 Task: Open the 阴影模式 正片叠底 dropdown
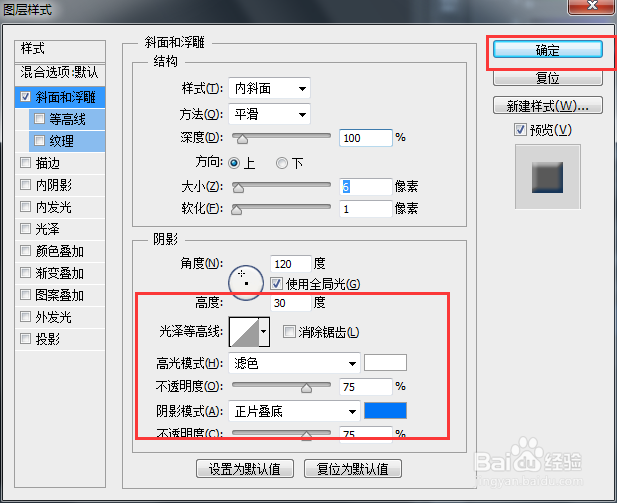(x=294, y=411)
